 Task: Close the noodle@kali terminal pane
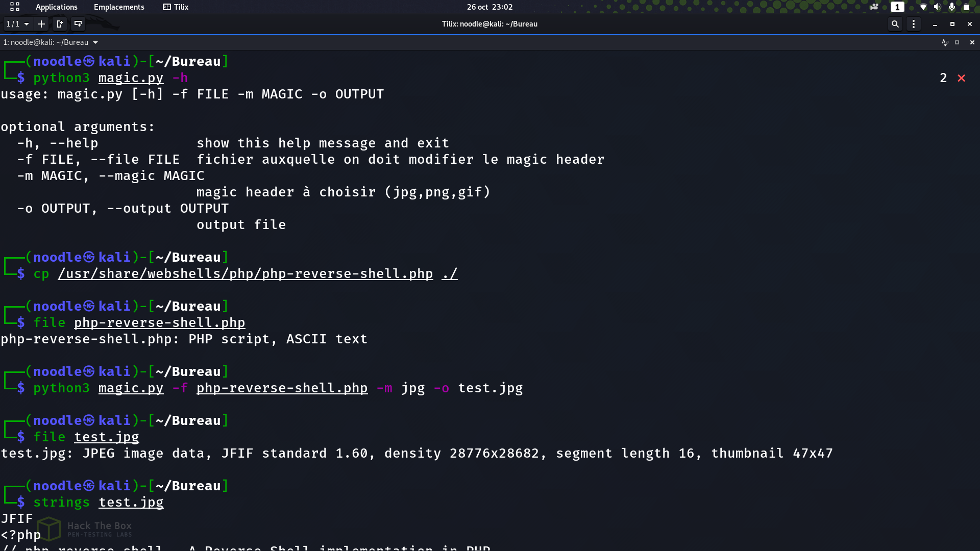[972, 42]
